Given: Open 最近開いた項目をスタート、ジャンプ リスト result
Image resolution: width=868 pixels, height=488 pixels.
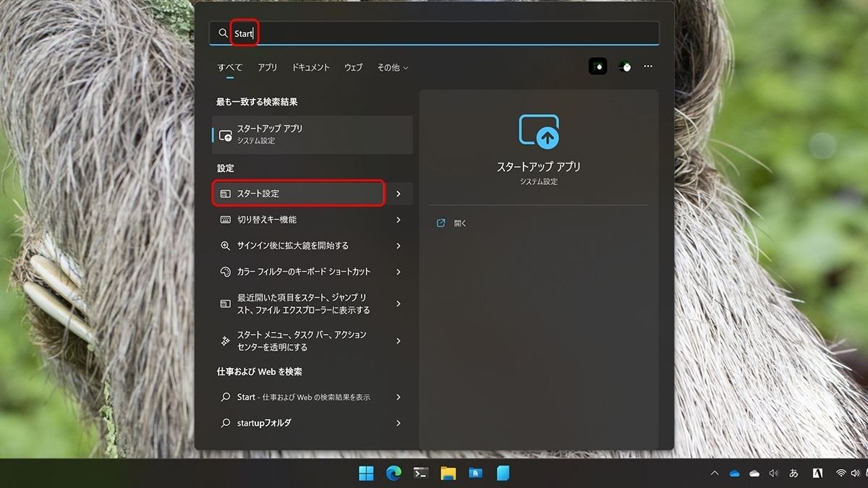Looking at the screenshot, I should (x=298, y=304).
